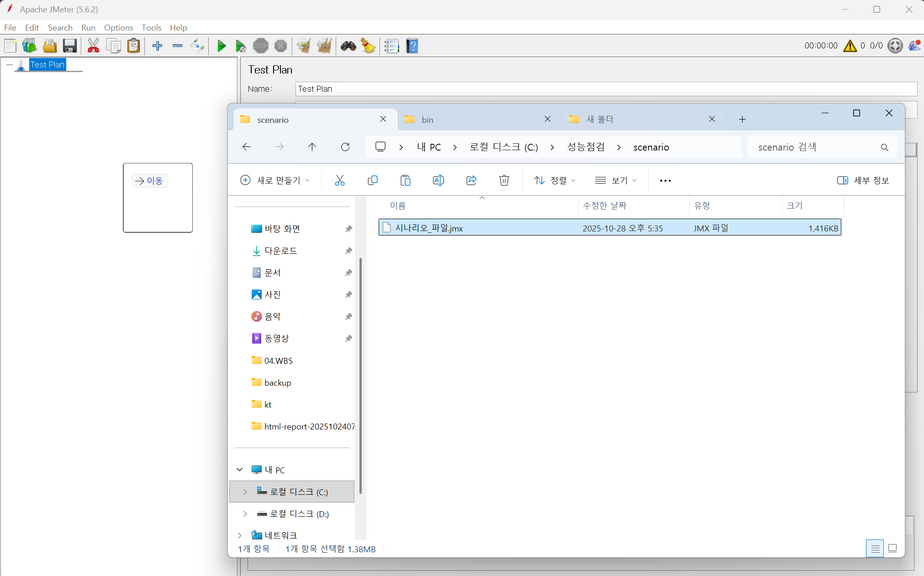Open Search with binoculars icon

tap(348, 46)
